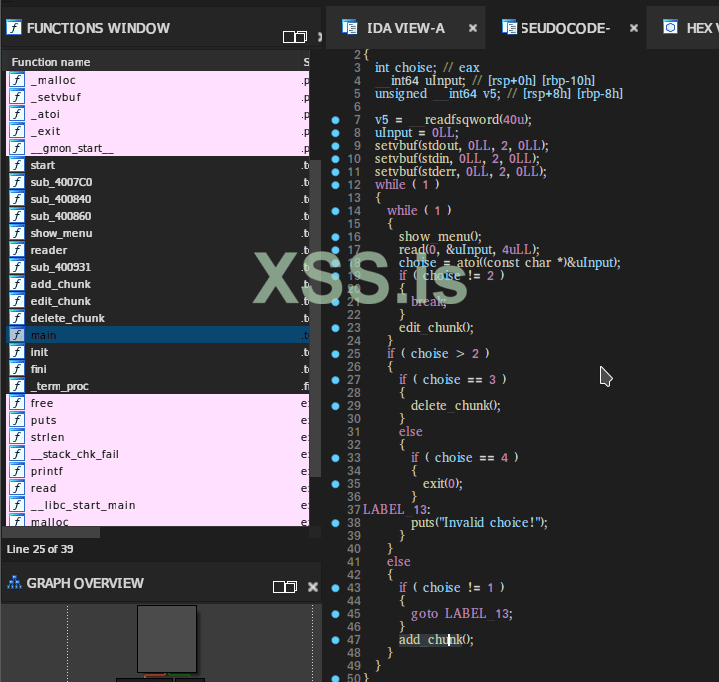Click the strlen function icon
Viewport: 719px width, 682px height.
click(17, 437)
